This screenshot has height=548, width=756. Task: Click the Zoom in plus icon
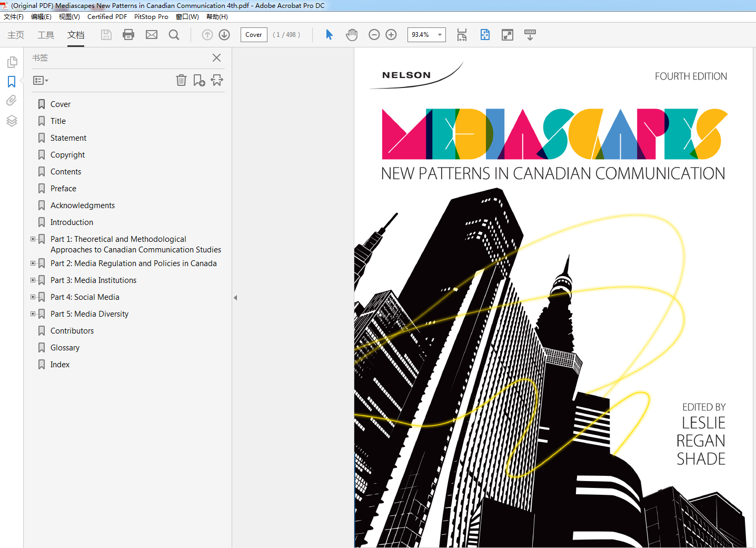click(x=391, y=35)
